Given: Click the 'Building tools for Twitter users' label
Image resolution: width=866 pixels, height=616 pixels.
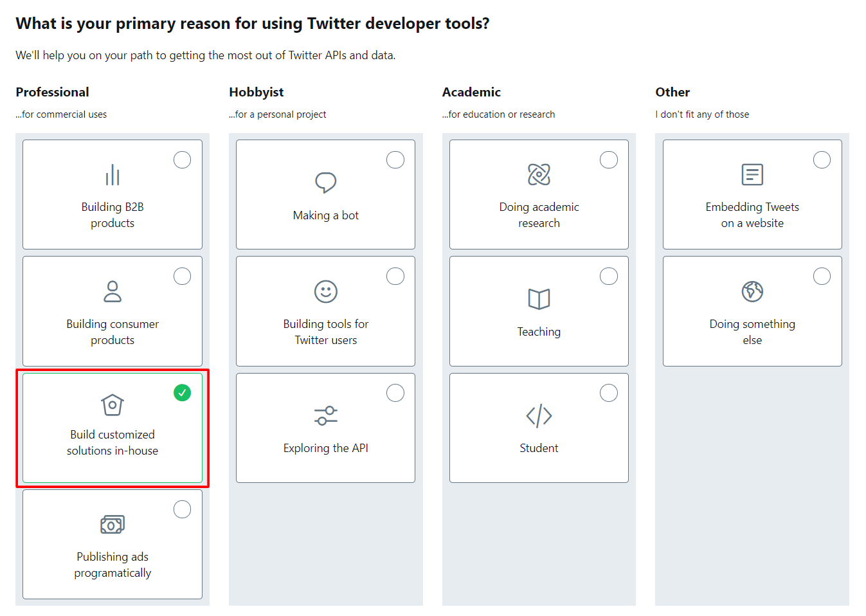Looking at the screenshot, I should point(326,332).
